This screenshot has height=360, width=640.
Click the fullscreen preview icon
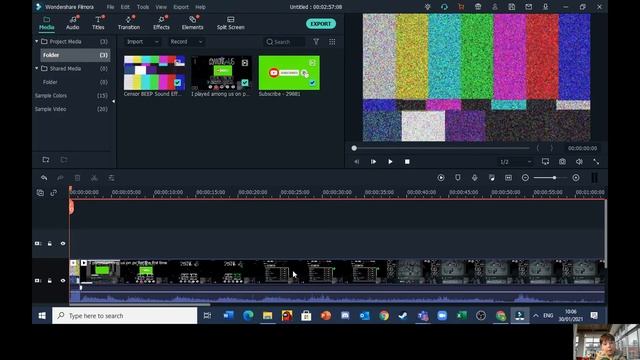tap(596, 162)
